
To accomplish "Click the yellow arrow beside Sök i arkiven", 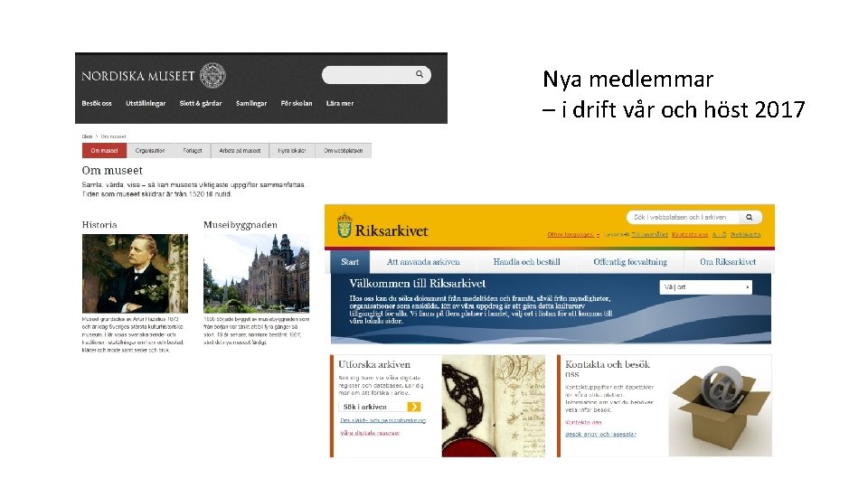I will 413,407.
